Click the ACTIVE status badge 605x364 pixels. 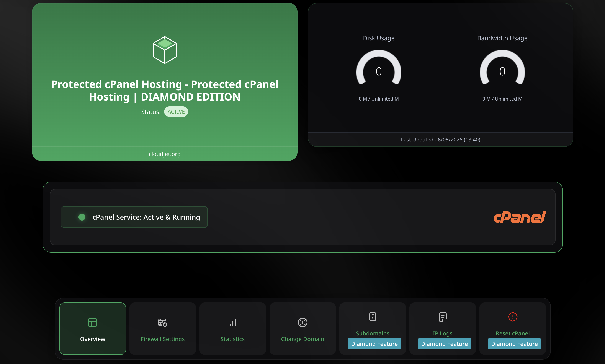[176, 112]
